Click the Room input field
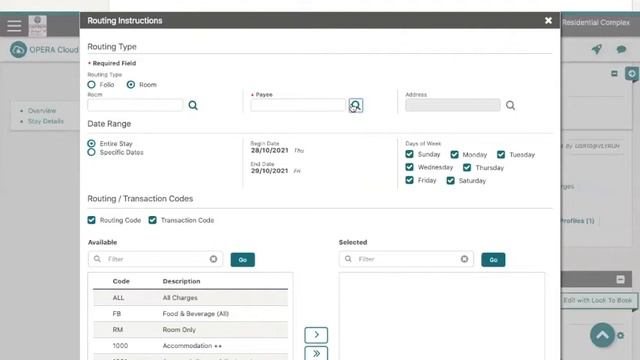This screenshot has height=360, width=640. (x=135, y=105)
